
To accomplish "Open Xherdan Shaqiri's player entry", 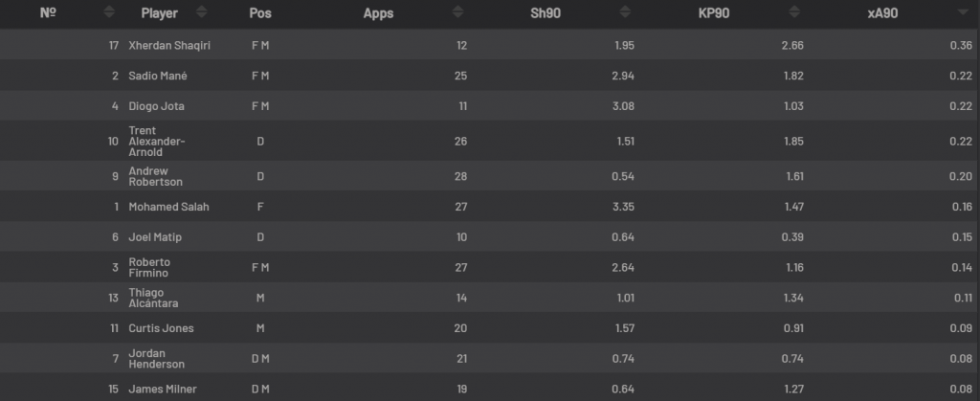I will pos(169,45).
